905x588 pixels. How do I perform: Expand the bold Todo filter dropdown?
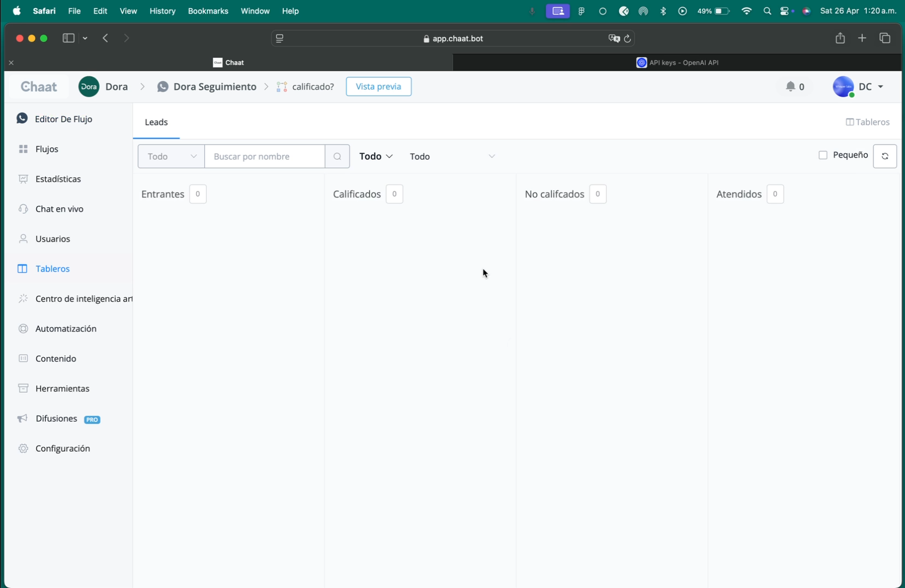(x=376, y=157)
